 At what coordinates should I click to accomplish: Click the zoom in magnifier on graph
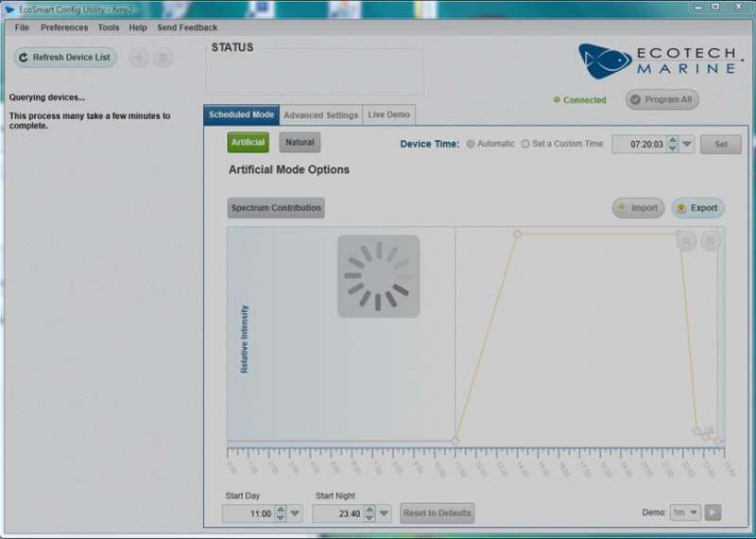(x=686, y=241)
